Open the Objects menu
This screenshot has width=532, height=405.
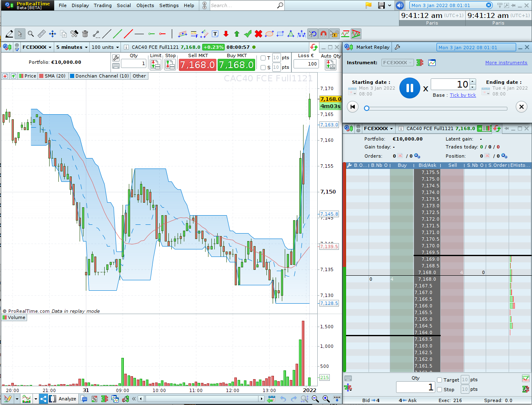click(145, 5)
